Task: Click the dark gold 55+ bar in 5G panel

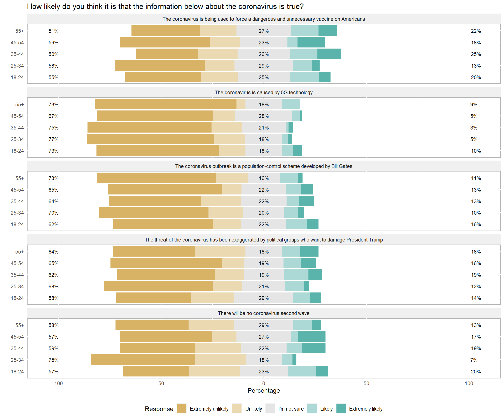Action: point(166,104)
